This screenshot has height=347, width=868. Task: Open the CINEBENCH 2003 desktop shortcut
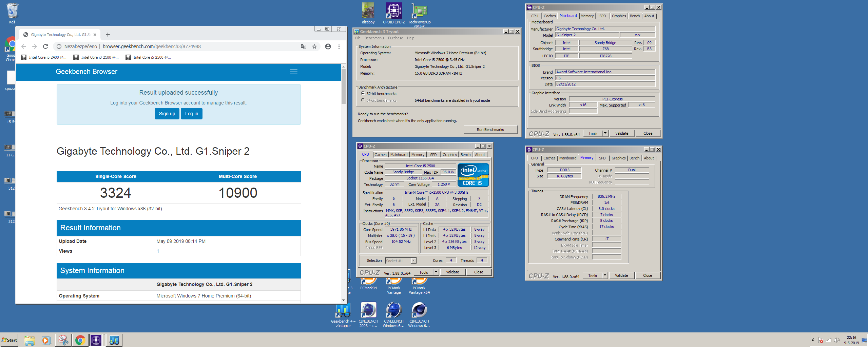click(368, 315)
